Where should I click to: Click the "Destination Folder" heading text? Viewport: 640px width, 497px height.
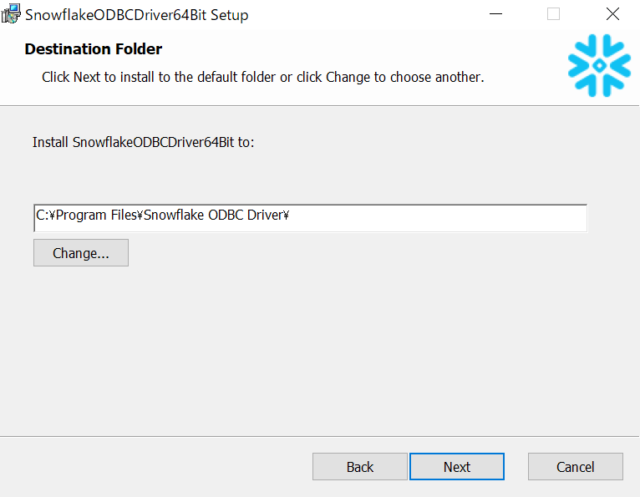point(93,49)
